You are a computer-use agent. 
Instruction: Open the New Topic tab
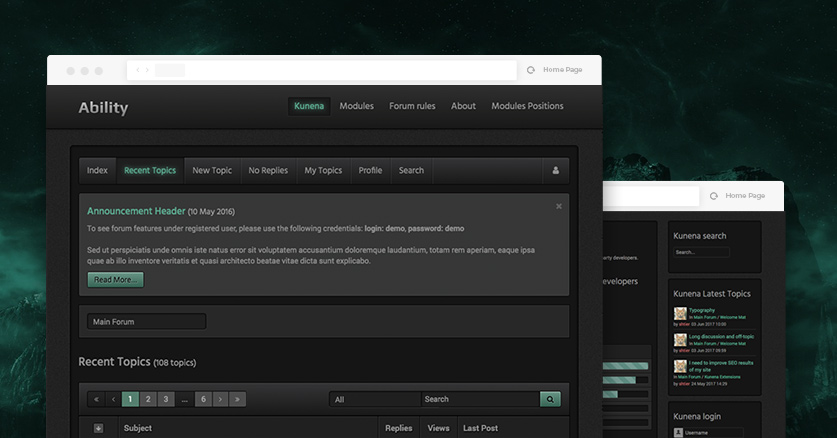[212, 170]
